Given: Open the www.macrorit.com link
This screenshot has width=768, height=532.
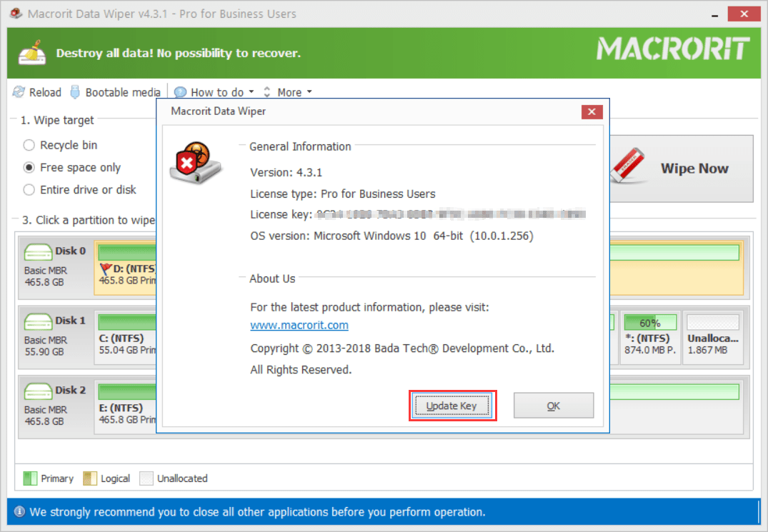Looking at the screenshot, I should coord(299,325).
